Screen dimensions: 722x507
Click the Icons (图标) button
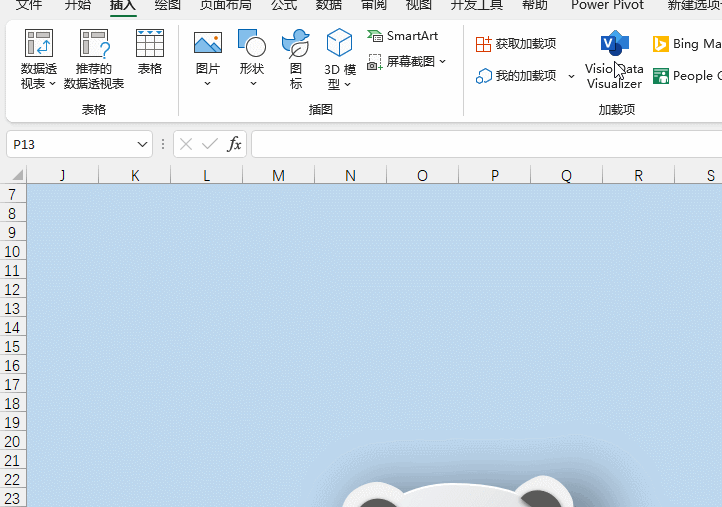pyautogui.click(x=296, y=44)
